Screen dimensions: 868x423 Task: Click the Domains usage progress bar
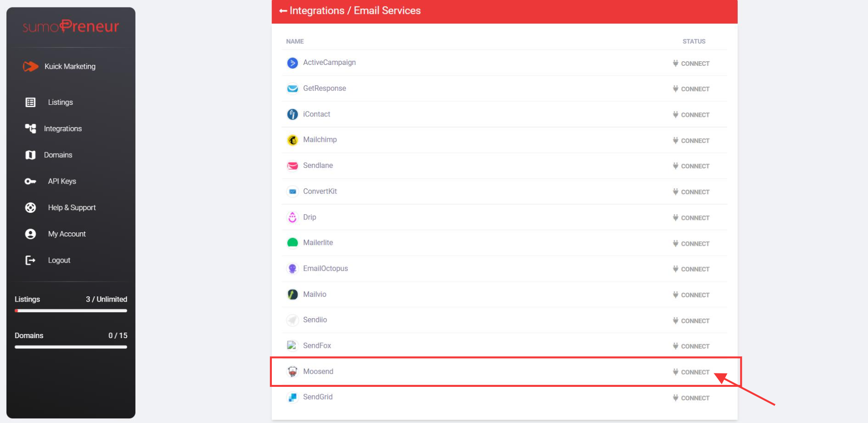[x=71, y=347]
